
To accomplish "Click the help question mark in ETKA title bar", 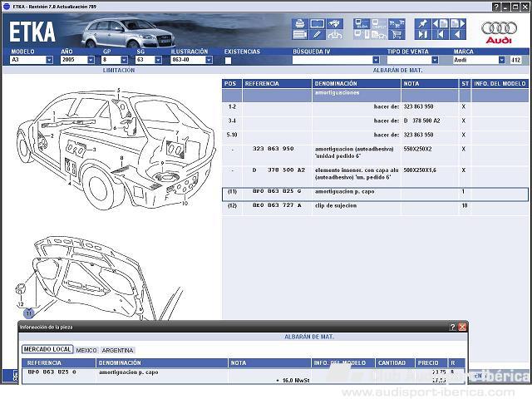I will [x=496, y=7].
